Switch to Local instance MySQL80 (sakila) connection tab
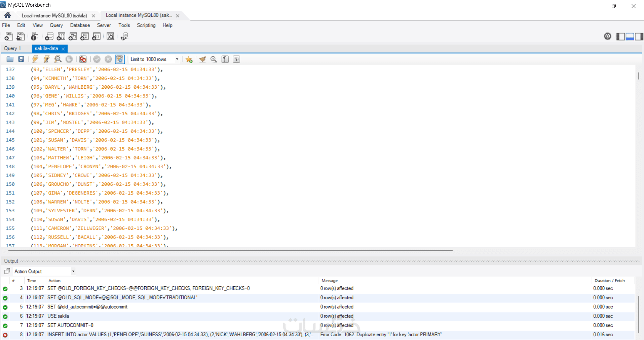 pos(54,15)
